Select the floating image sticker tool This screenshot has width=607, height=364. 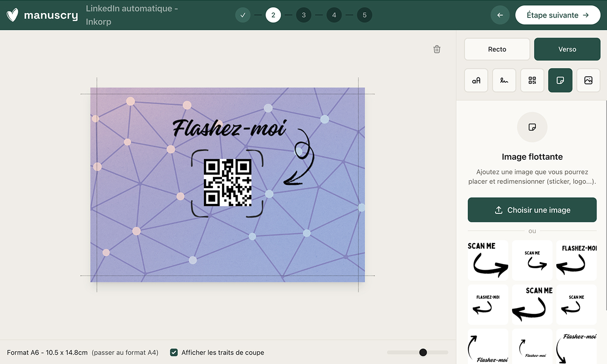tap(560, 81)
